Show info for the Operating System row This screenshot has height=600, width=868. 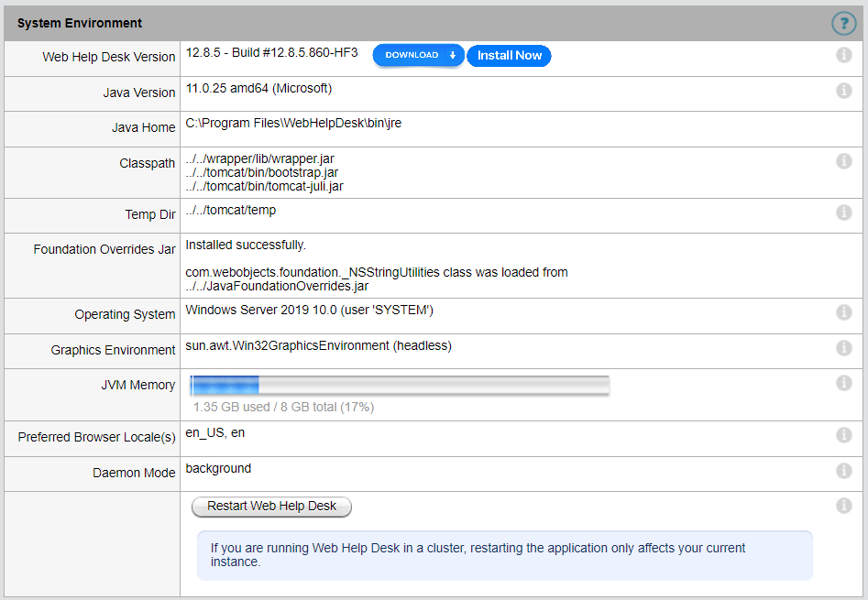843,311
